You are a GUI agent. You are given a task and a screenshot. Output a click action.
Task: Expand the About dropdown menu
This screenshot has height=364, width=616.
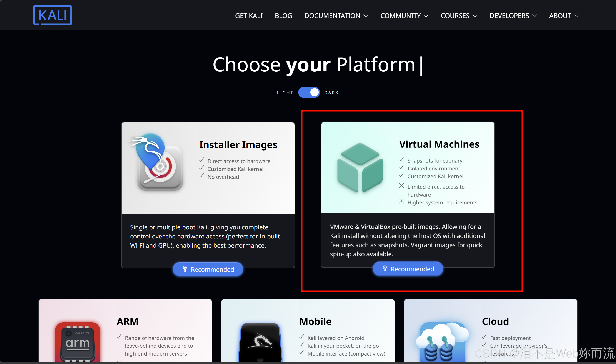point(564,16)
